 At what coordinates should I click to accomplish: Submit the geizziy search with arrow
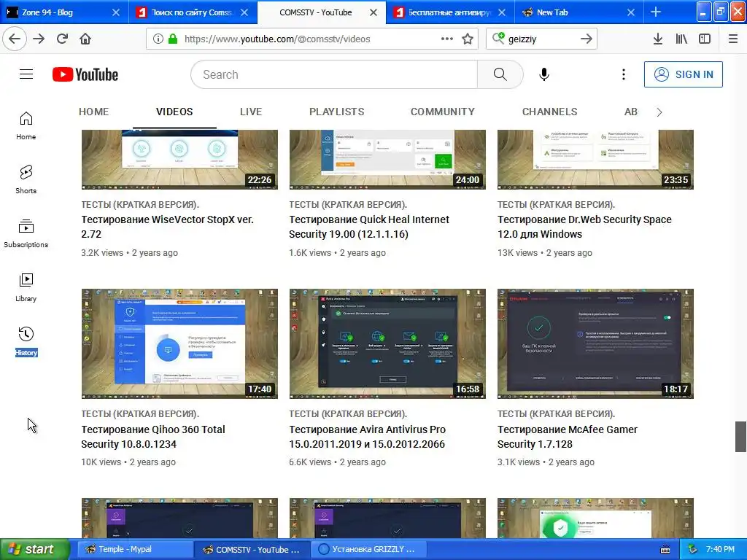click(x=587, y=39)
